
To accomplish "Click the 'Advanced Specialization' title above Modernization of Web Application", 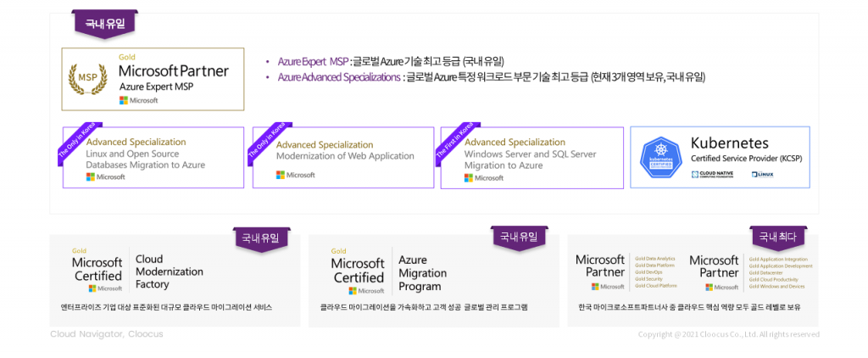I will click(325, 144).
